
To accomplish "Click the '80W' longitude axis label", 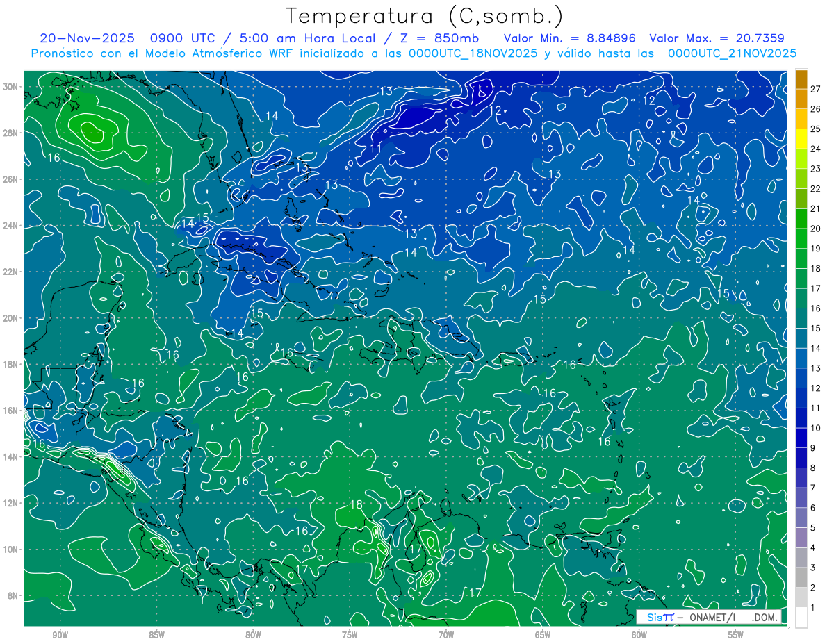I will (x=253, y=635).
